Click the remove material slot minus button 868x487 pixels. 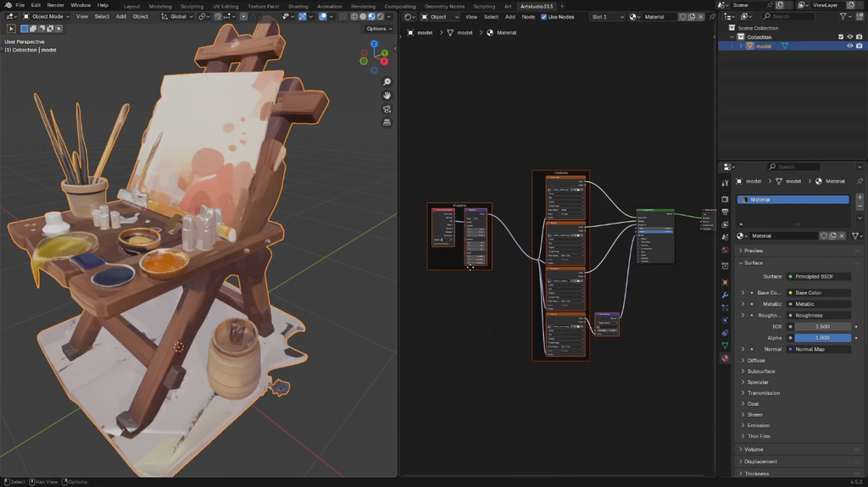coord(860,207)
